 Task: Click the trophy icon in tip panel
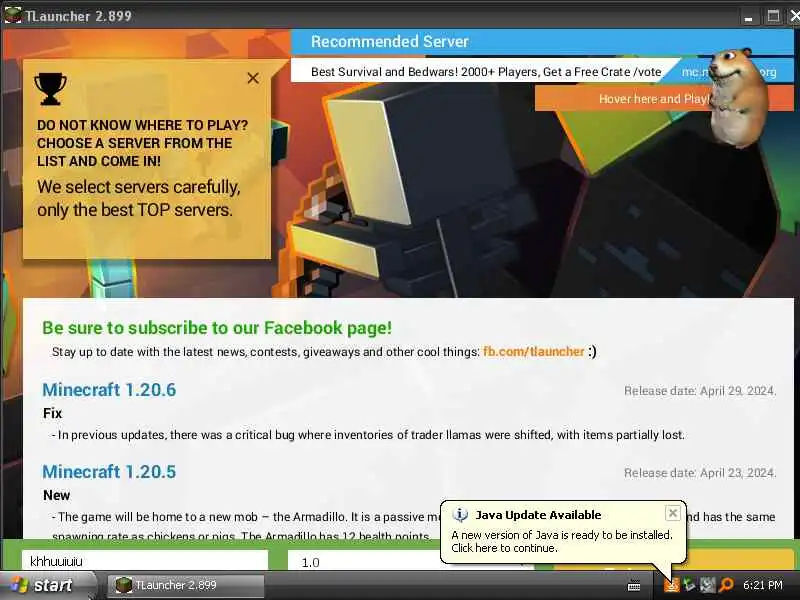[x=51, y=89]
